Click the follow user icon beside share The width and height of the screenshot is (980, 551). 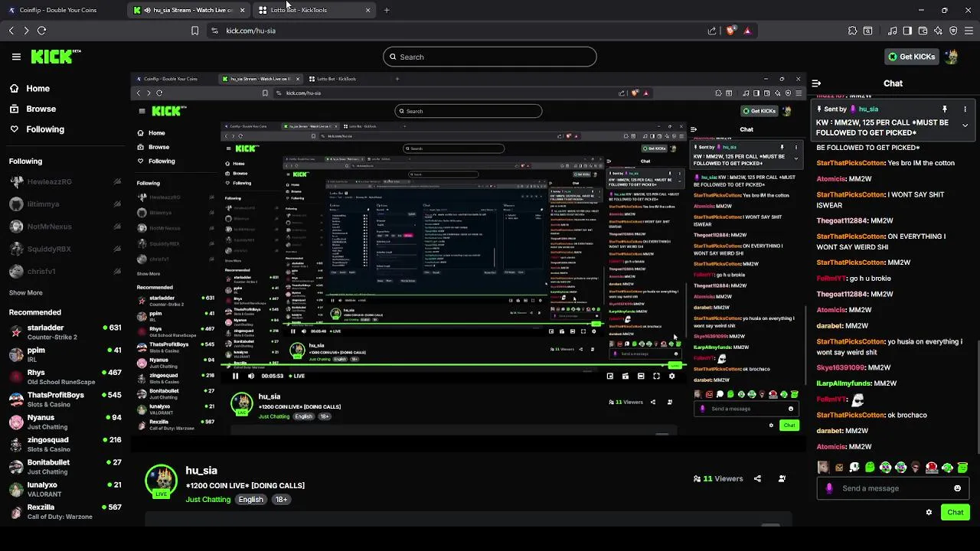[782, 478]
